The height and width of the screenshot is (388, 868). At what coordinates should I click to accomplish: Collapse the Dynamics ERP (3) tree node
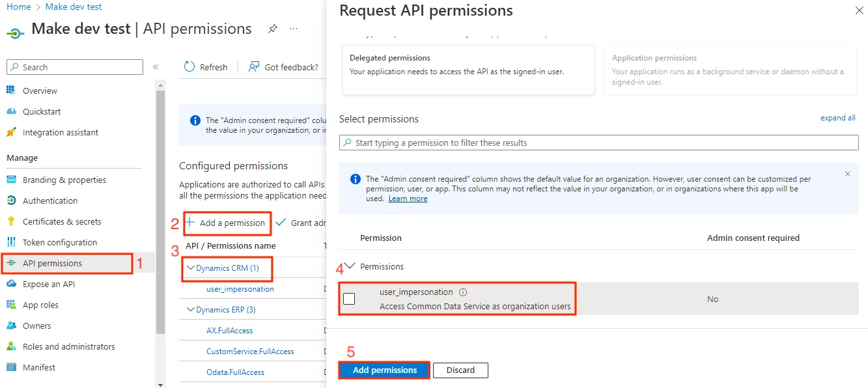pyautogui.click(x=190, y=309)
